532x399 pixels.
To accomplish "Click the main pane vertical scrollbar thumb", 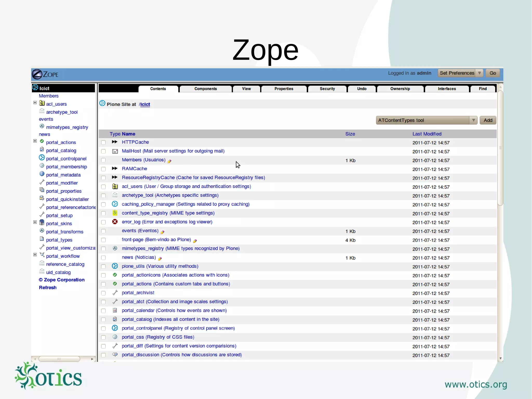I will pyautogui.click(x=500, y=148).
